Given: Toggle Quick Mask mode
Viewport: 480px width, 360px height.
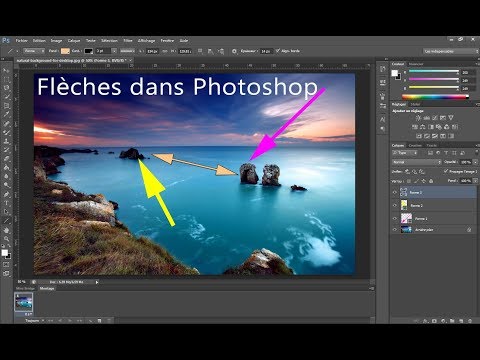Looking at the screenshot, I should [x=6, y=265].
